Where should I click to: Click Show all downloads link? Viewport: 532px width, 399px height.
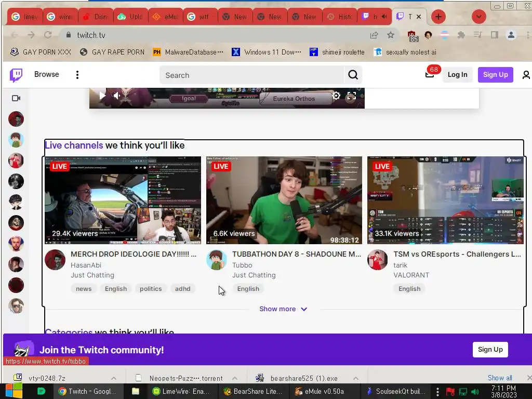click(500, 378)
